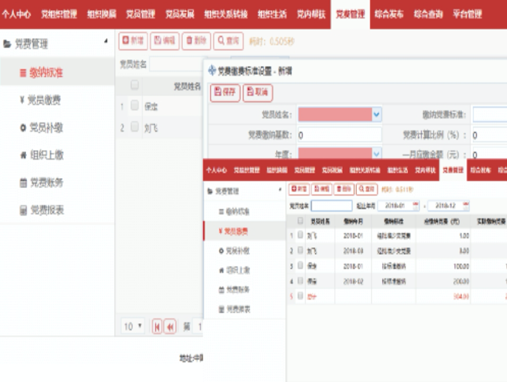Image resolution: width=507 pixels, height=382 pixels.
Task: Click the 查询 magnifier button in main toolbar
Action: click(228, 41)
